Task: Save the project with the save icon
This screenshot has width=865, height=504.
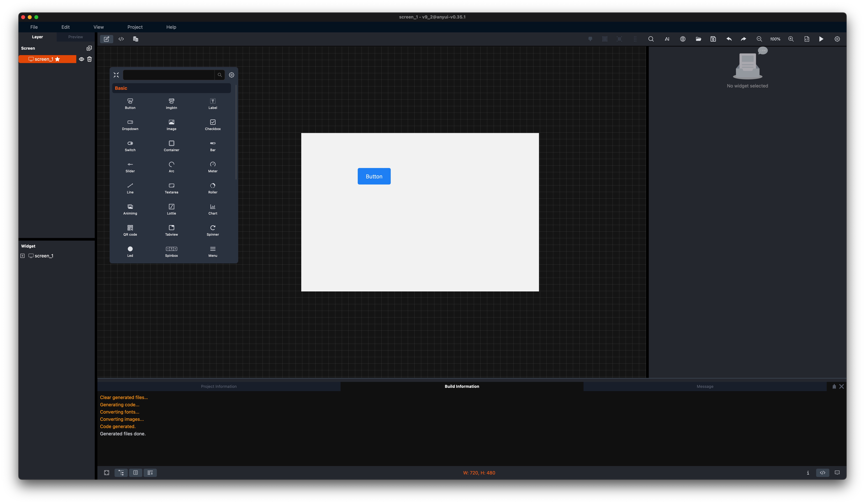Action: point(713,39)
